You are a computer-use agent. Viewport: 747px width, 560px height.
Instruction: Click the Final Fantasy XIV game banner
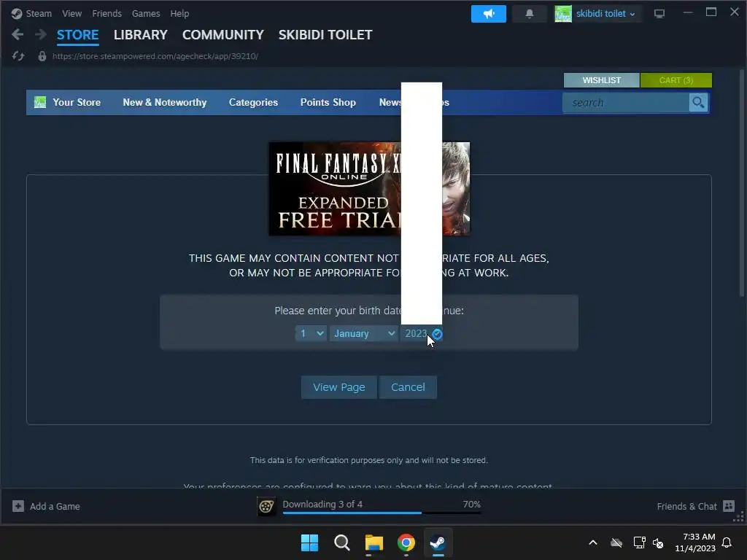(x=369, y=189)
